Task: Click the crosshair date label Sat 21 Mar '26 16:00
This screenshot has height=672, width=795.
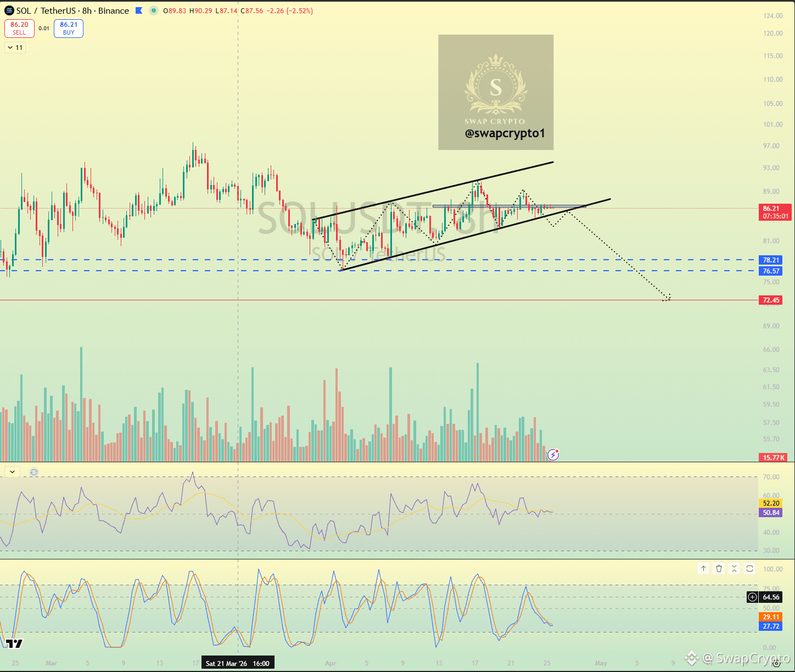Action: click(x=238, y=663)
